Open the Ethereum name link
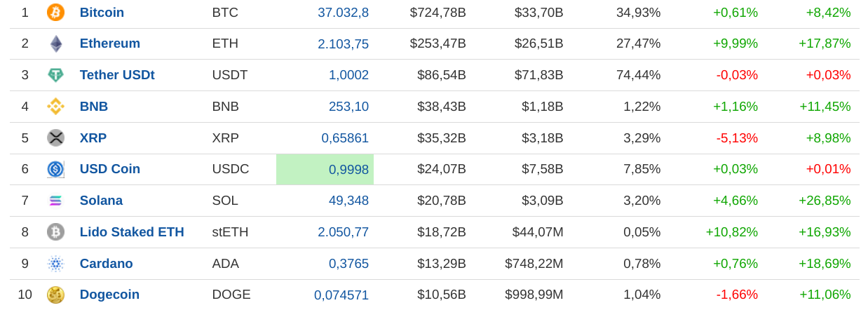Viewport: 868px width, 310px height. click(110, 43)
